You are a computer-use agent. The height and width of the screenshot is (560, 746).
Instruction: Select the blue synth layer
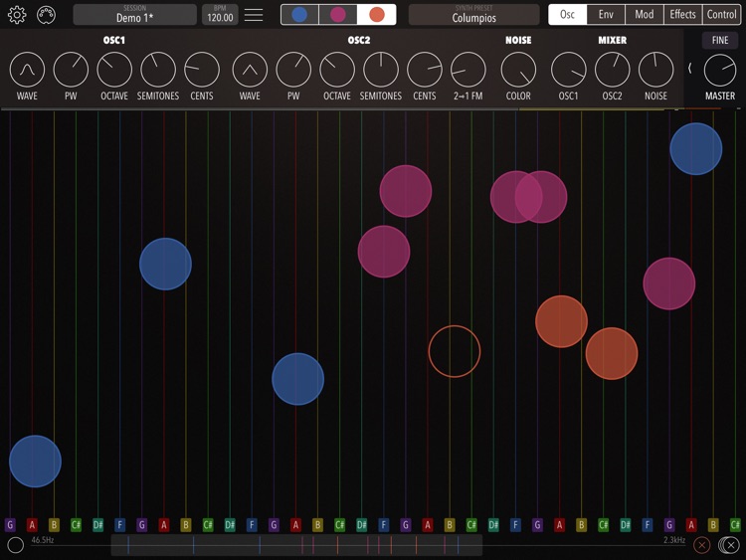point(299,15)
